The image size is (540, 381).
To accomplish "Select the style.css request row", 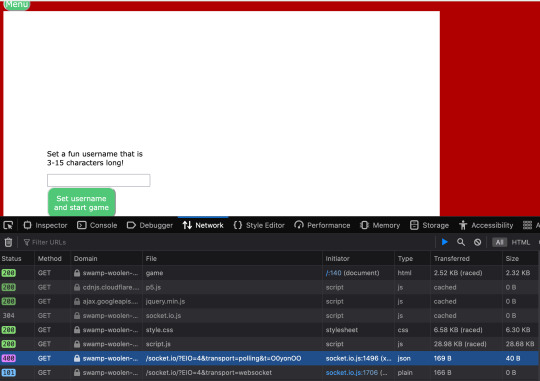I will (269, 330).
